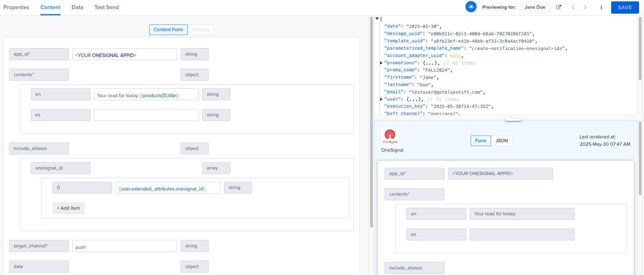This screenshot has height=275, width=644.
Task: Click the "promo_code" JSON line
Action: 418,70
